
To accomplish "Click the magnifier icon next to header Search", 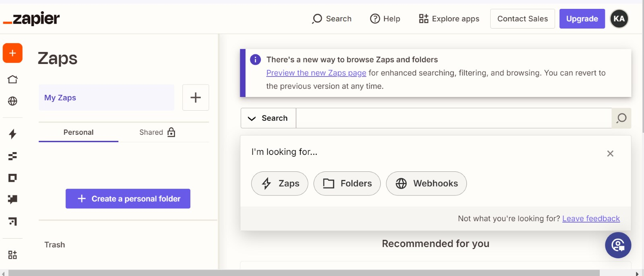I will (x=317, y=19).
